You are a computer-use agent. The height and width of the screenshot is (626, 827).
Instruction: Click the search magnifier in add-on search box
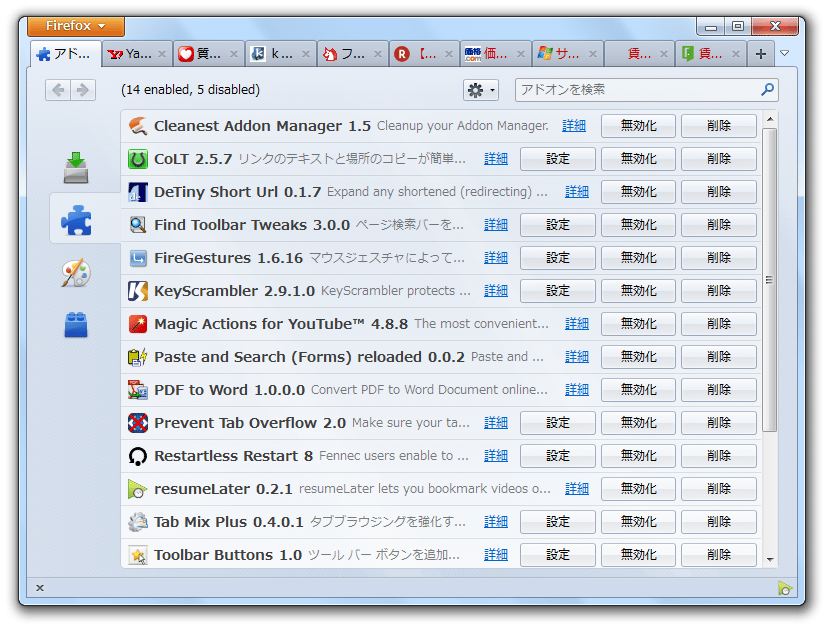tap(767, 90)
